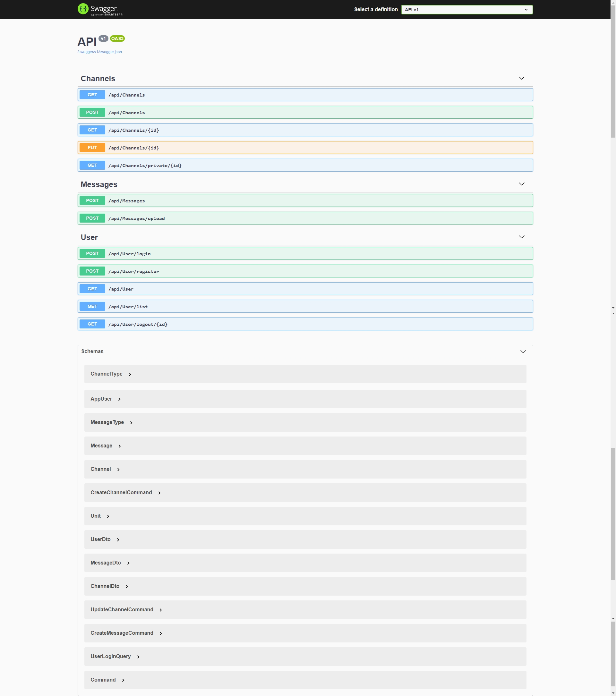Click the Channels tag heading
Screen dimensions: 616x696
98,79
